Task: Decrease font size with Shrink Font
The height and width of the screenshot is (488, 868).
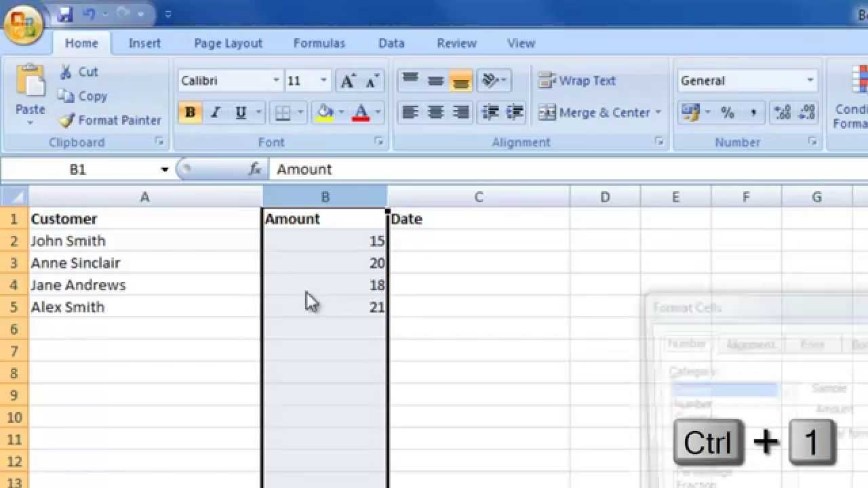Action: click(372, 81)
